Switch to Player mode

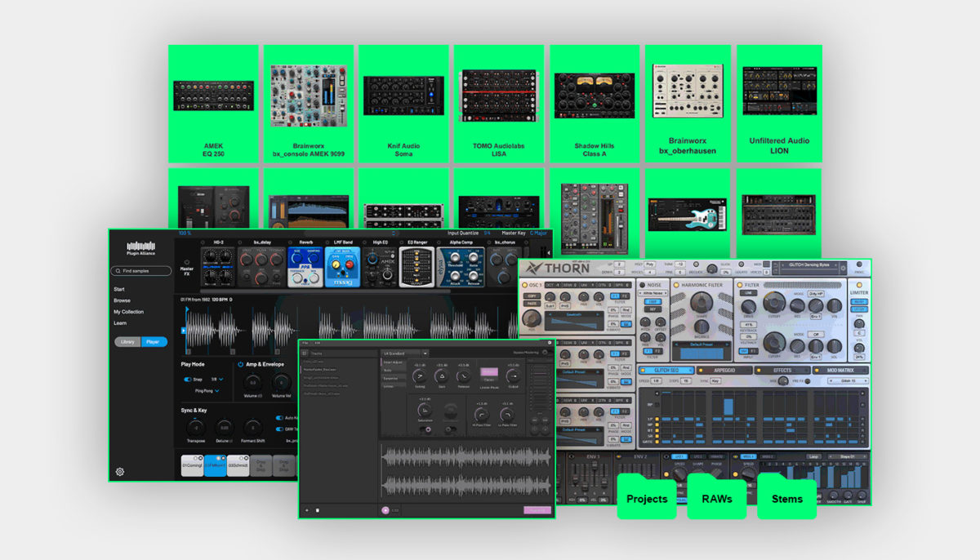(154, 341)
